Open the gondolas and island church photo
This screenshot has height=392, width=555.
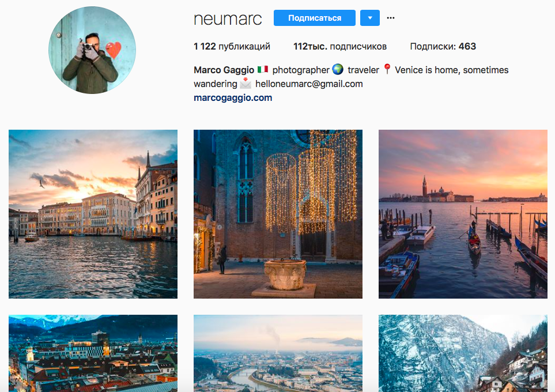coord(463,214)
